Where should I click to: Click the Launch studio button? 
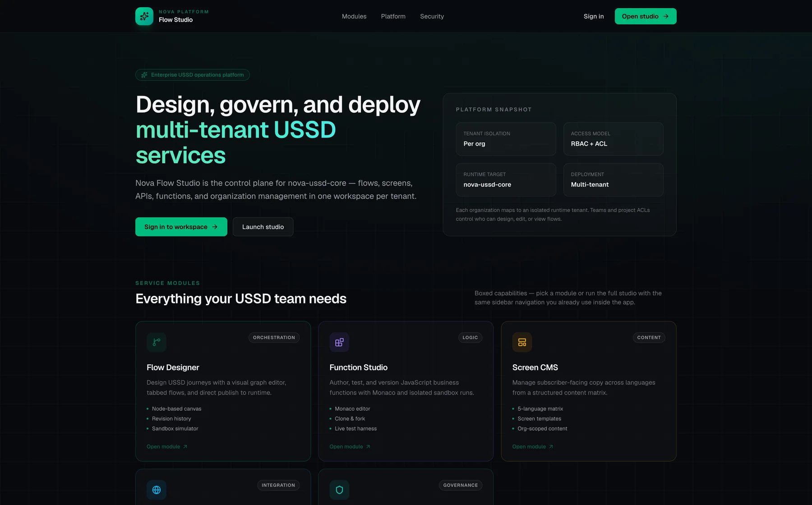263,227
